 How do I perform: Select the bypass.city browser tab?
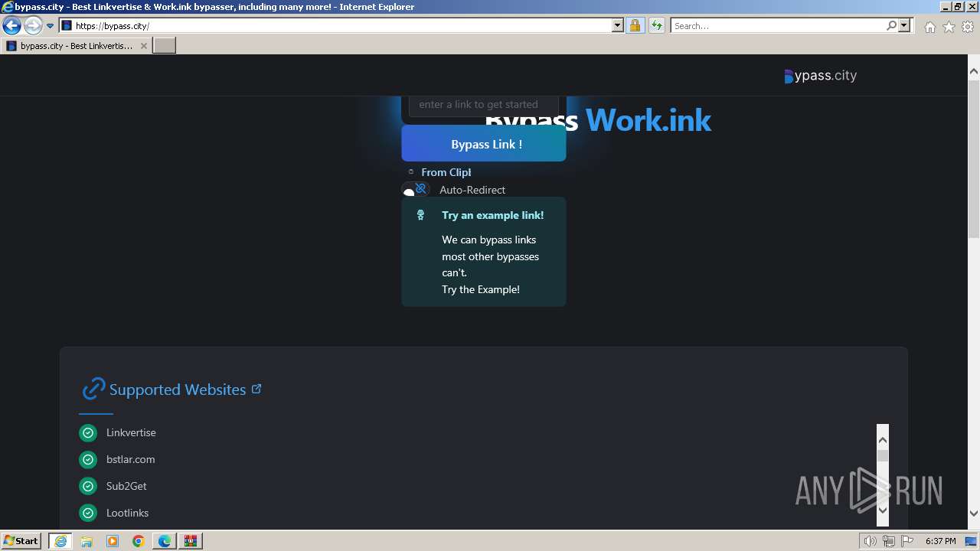pyautogui.click(x=75, y=46)
